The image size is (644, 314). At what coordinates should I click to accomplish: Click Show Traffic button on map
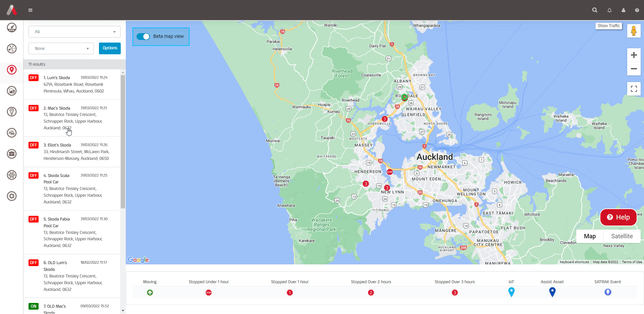click(x=609, y=26)
